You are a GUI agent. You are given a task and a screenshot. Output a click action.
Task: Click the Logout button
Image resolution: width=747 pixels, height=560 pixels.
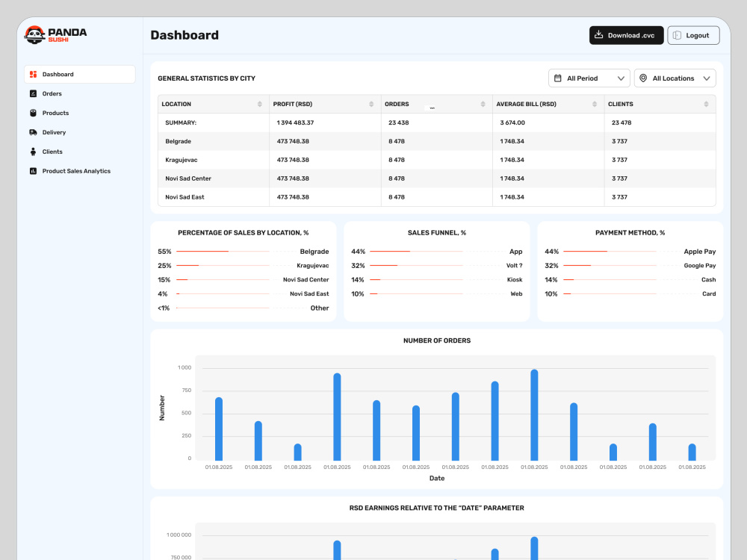coord(693,35)
